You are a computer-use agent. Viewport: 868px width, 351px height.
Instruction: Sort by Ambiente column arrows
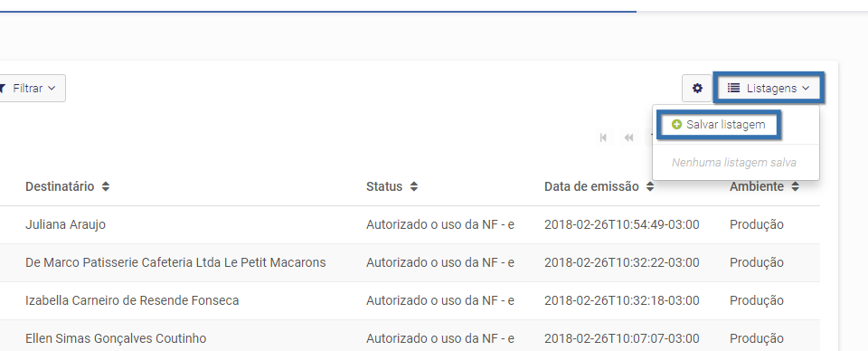[795, 186]
